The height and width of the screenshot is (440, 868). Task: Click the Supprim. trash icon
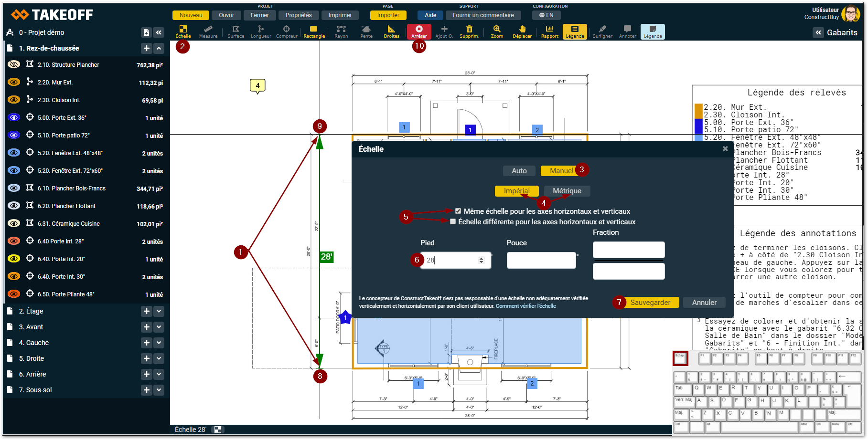(469, 31)
